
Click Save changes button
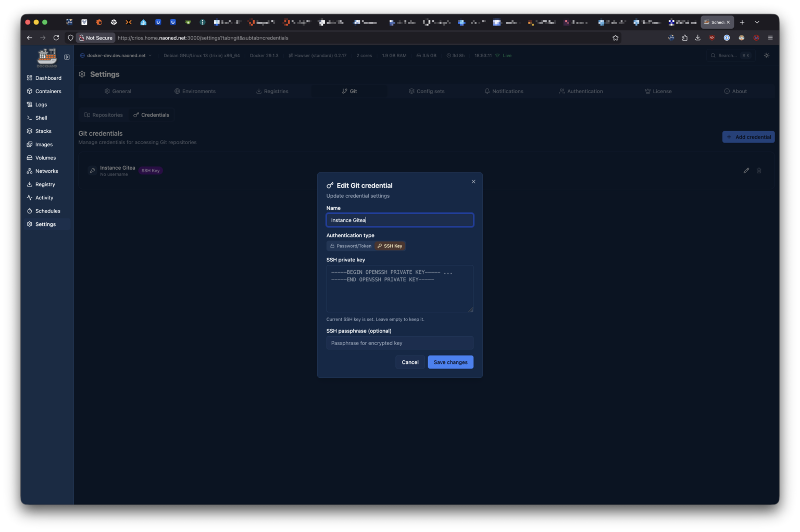pos(450,362)
